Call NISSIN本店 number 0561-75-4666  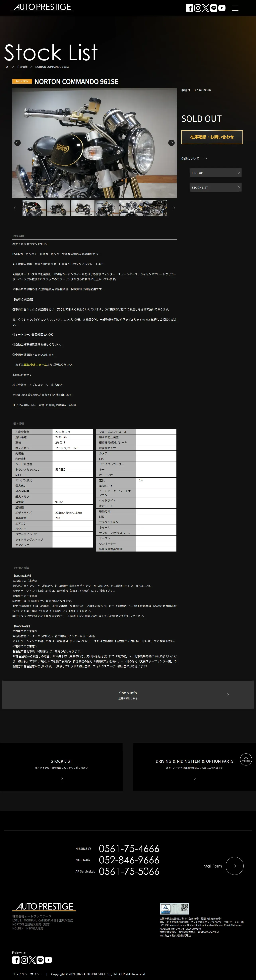[129, 848]
